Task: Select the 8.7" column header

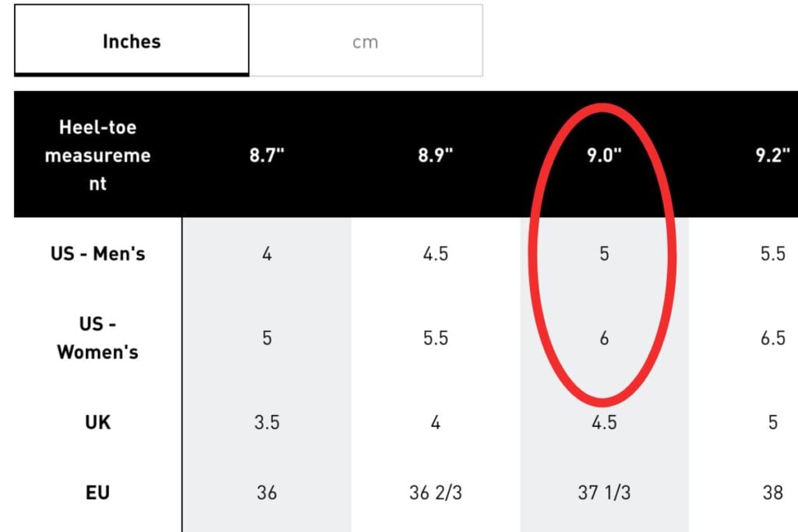Action: pyautogui.click(x=267, y=155)
